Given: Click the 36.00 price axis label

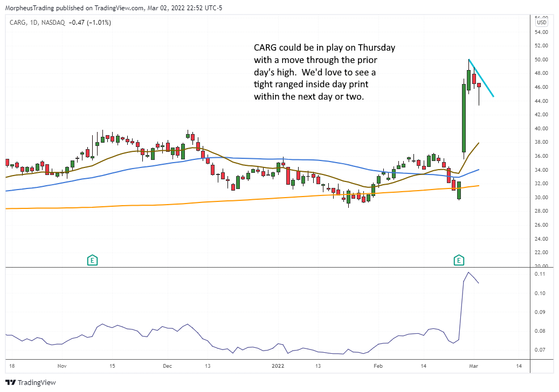Looking at the screenshot, I should tap(541, 156).
